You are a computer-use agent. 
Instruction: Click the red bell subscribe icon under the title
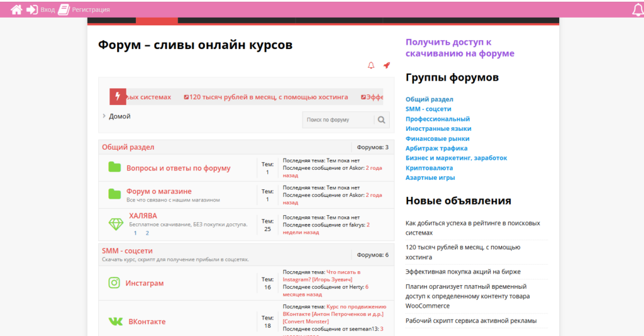click(371, 65)
